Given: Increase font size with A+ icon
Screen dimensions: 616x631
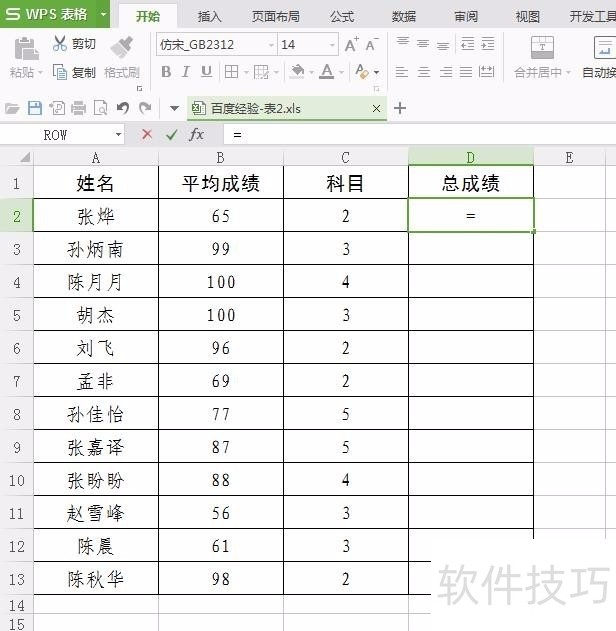Looking at the screenshot, I should (352, 44).
